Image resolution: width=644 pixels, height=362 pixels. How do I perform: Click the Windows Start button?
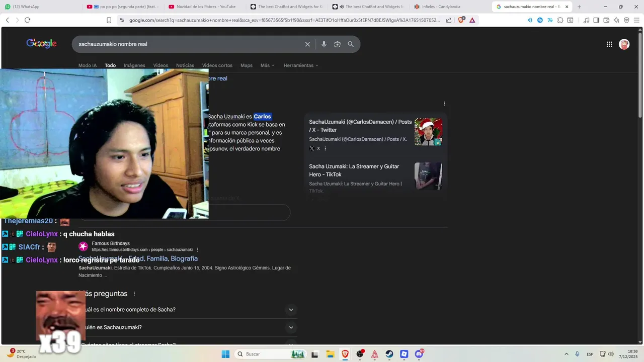click(225, 354)
